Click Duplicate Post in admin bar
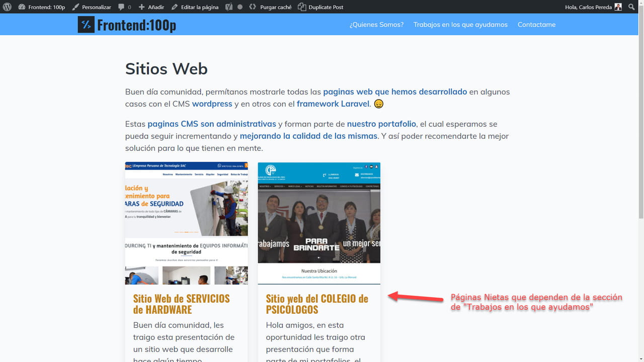This screenshot has width=644, height=362. (x=320, y=7)
